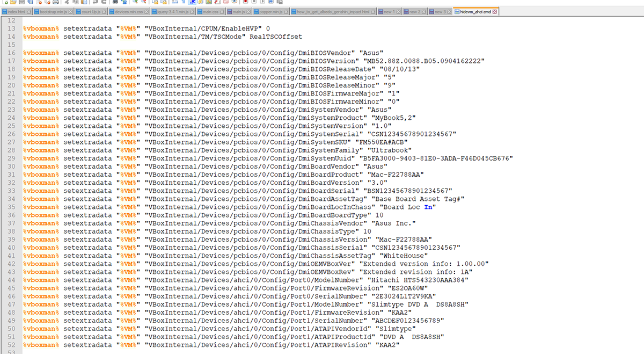Viewport: 644px width, 354px height.
Task: Click the Print toolbar icon
Action: tap(56, 2)
